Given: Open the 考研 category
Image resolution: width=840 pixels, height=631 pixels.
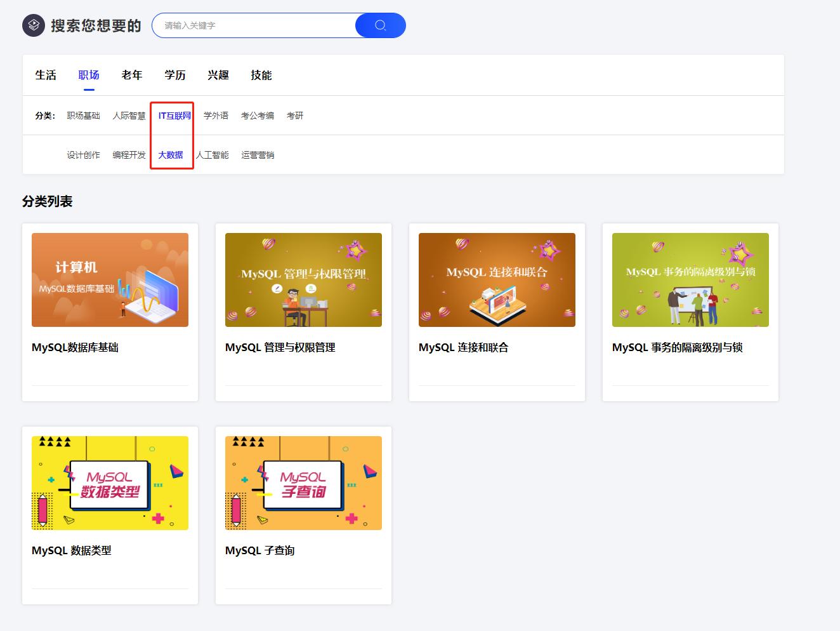Looking at the screenshot, I should (294, 116).
